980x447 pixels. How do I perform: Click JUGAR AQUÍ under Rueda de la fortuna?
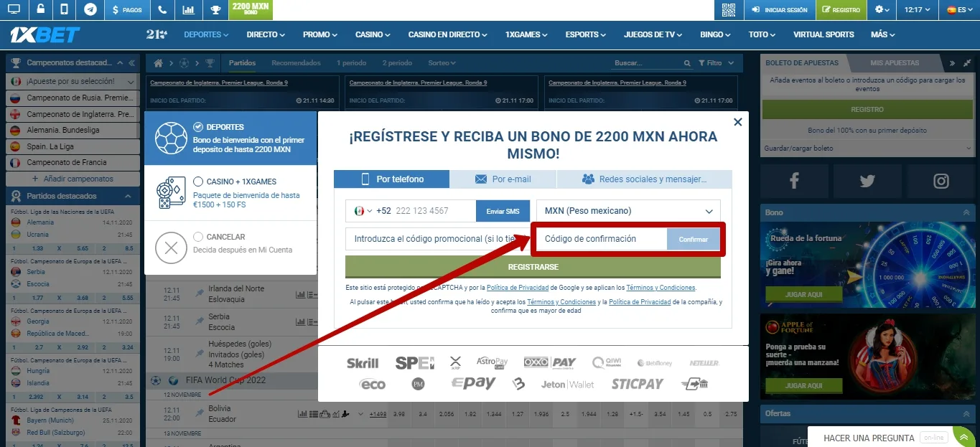[x=803, y=294]
